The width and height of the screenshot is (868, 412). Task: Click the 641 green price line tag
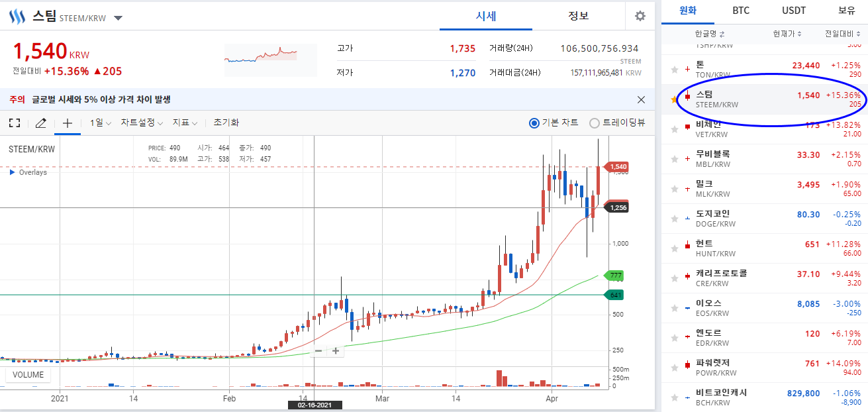click(615, 295)
